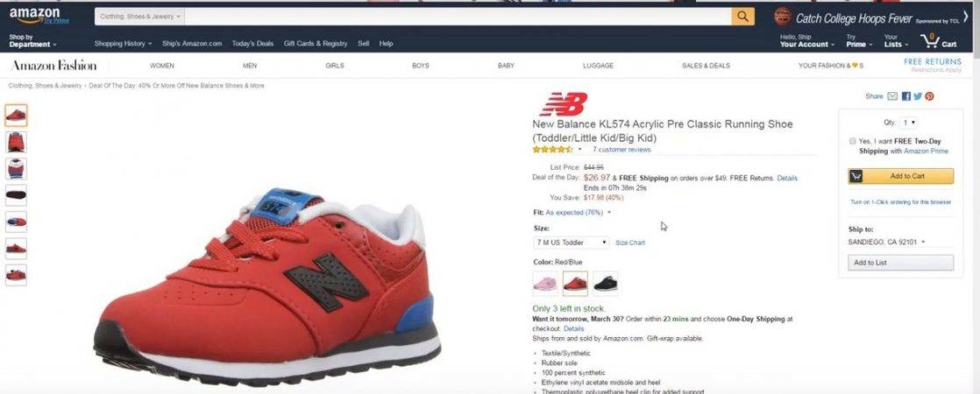The height and width of the screenshot is (394, 980).
Task: Share product via email envelope icon
Action: coord(892,96)
